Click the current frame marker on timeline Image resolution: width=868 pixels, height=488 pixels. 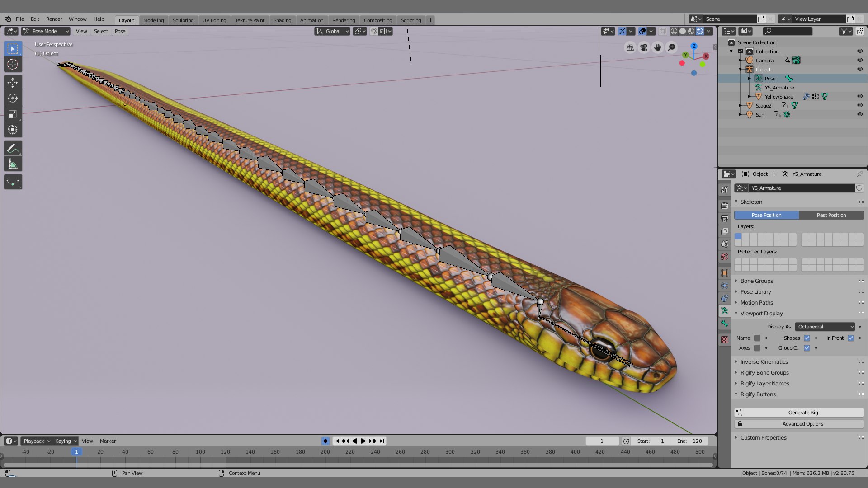(76, 452)
